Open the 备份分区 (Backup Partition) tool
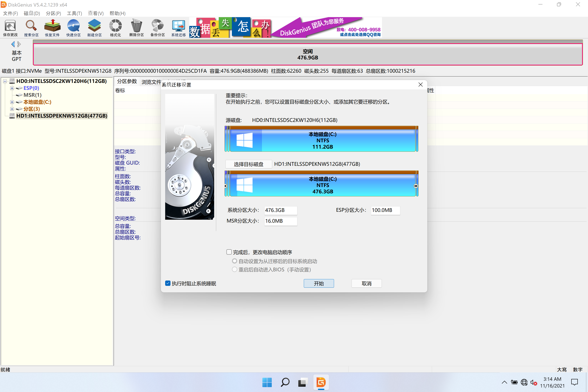Screen dimensions: 588x392 (x=157, y=28)
